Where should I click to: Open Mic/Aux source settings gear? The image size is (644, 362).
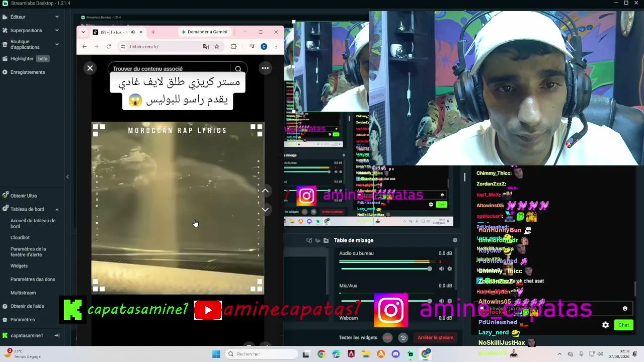click(450, 301)
